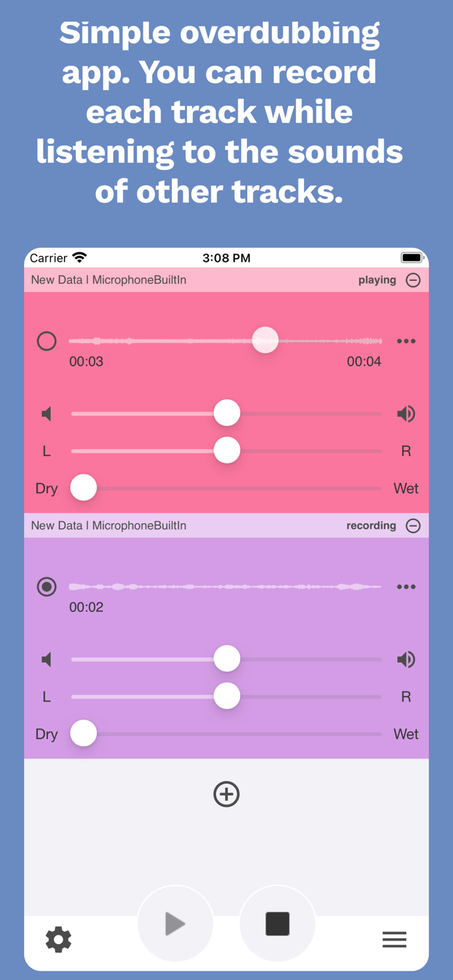The height and width of the screenshot is (980, 453).
Task: Open the app settings gear
Action: (x=58, y=939)
